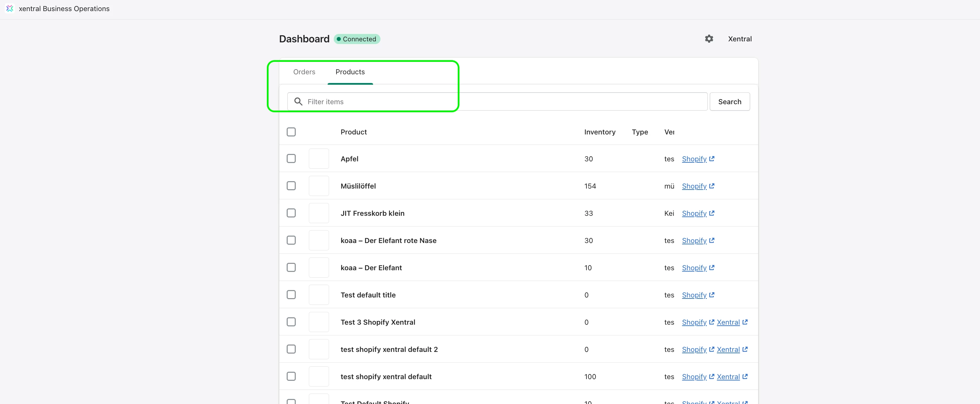The image size is (980, 404).
Task: Open Shopify link for Apfel
Action: (x=698, y=159)
